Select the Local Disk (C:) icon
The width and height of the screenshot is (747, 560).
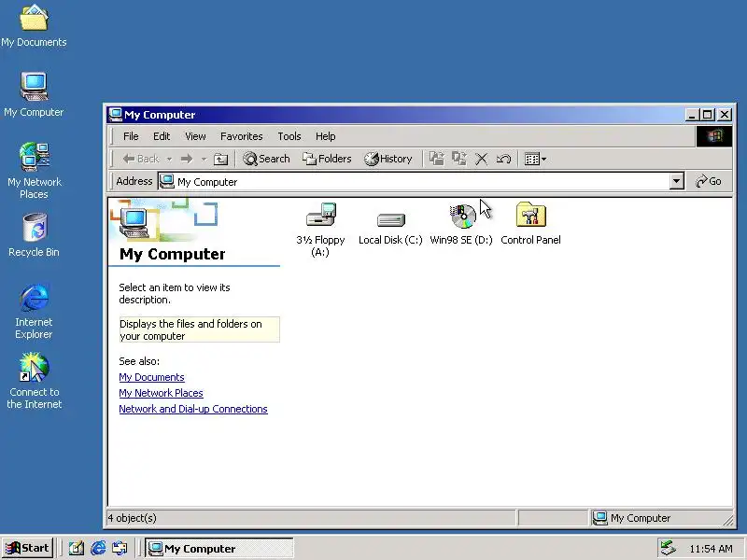pos(390,230)
